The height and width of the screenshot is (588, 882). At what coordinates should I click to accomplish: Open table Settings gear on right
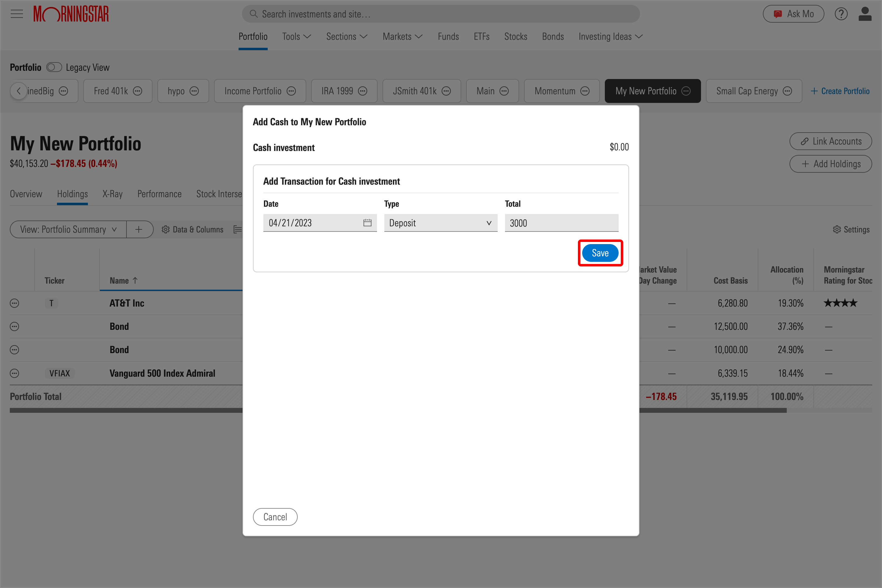836,229
